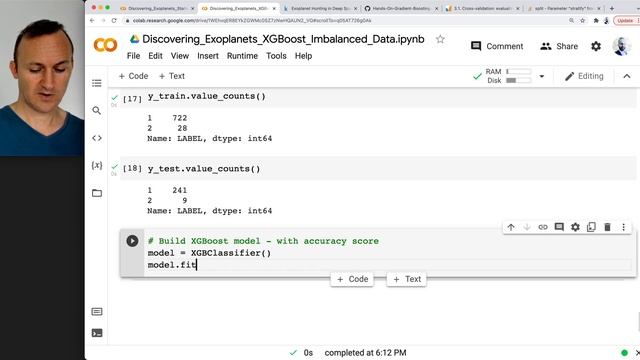640x360 pixels.
Task: Click the completed at 6:12 PM status
Action: [x=365, y=353]
